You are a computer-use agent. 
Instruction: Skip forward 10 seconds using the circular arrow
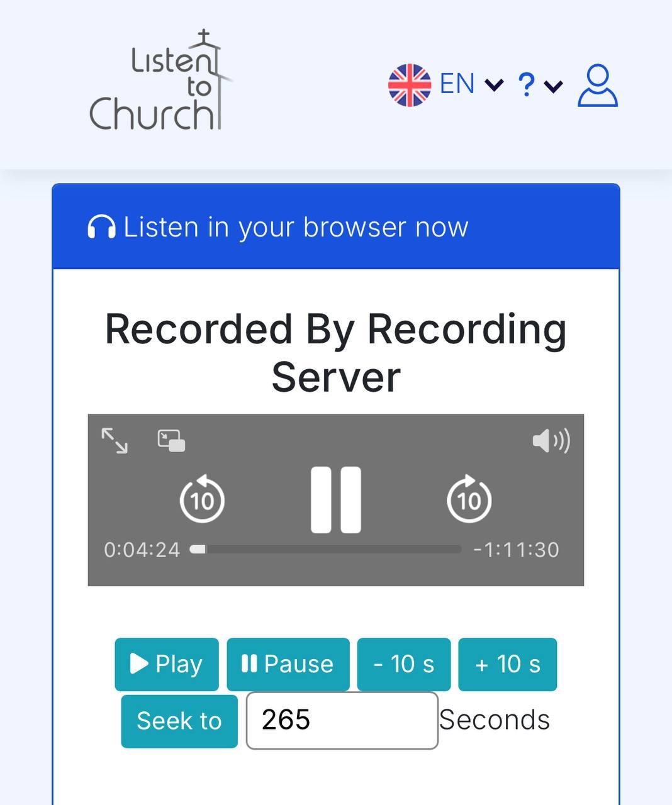[x=469, y=499]
